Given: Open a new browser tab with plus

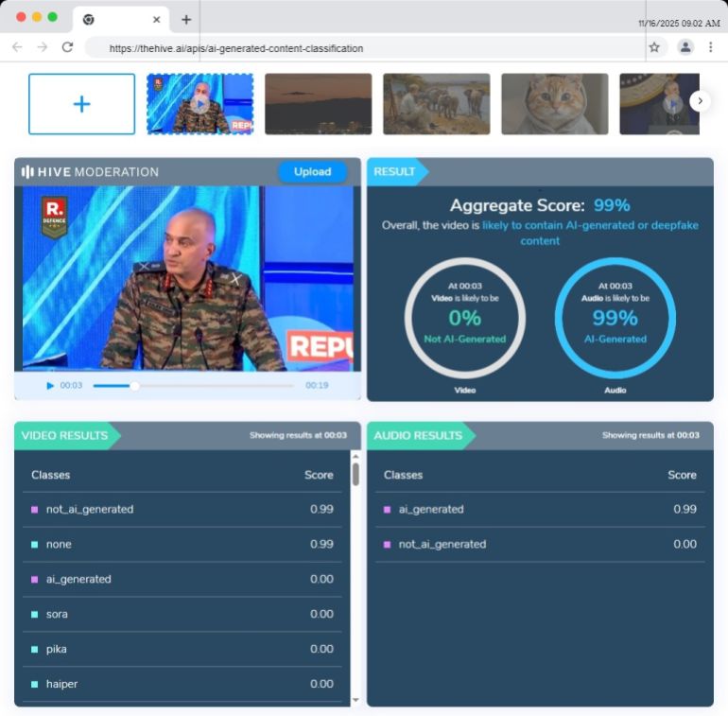Looking at the screenshot, I should [x=186, y=20].
